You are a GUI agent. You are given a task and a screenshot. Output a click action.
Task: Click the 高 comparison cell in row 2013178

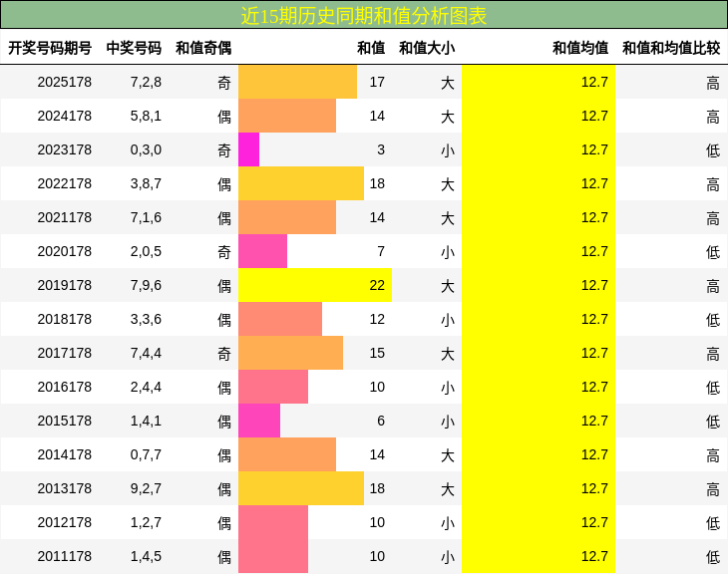(713, 489)
